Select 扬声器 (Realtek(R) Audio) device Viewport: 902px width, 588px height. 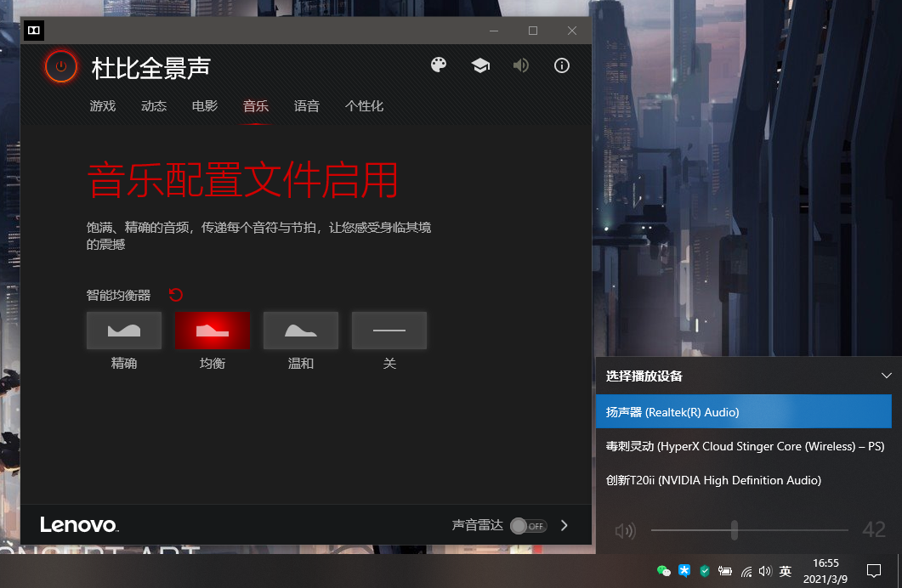point(744,411)
